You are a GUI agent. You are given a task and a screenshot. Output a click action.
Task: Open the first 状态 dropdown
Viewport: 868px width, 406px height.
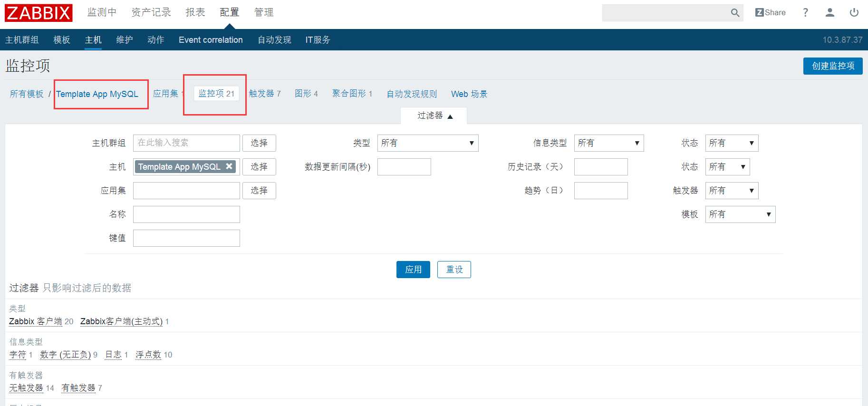pyautogui.click(x=732, y=143)
